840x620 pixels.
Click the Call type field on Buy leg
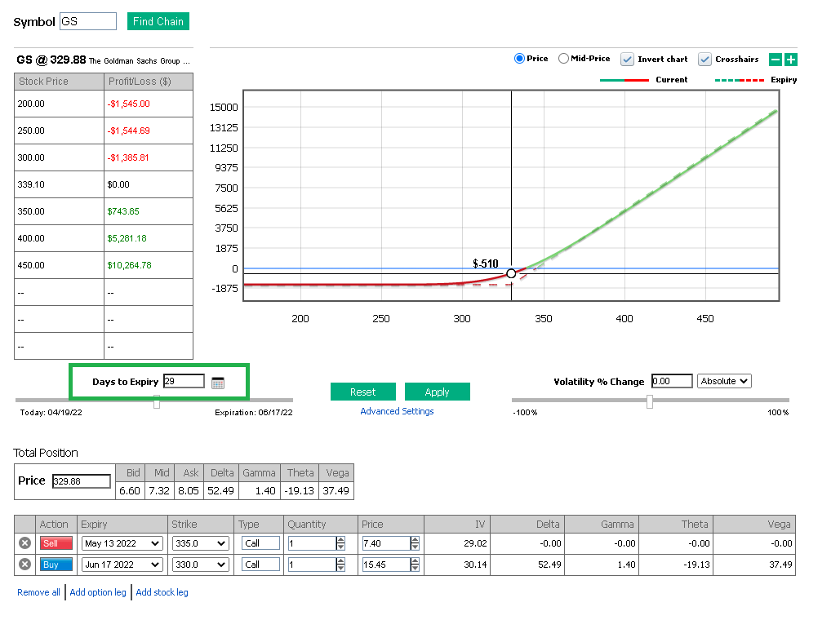click(260, 565)
